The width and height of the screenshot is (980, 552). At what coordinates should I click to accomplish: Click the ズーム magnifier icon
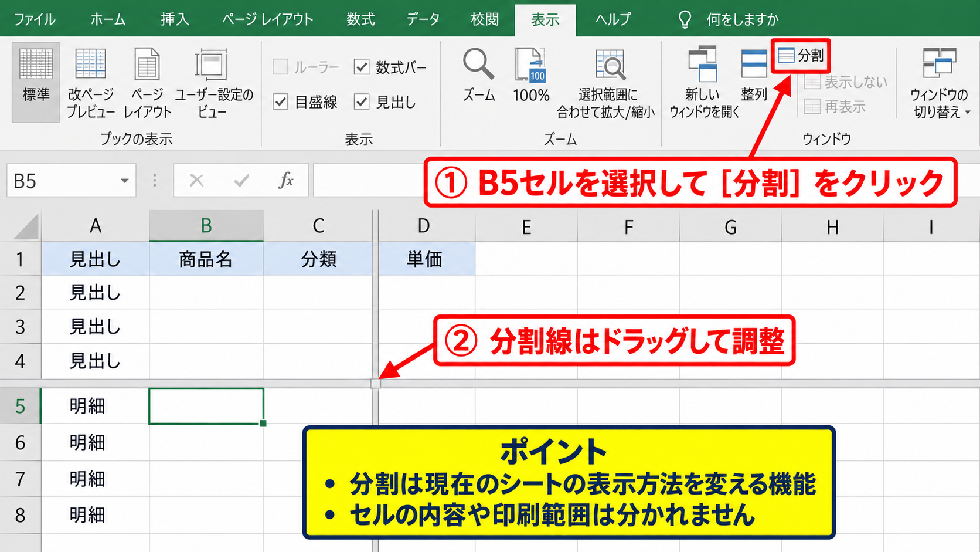[x=478, y=64]
